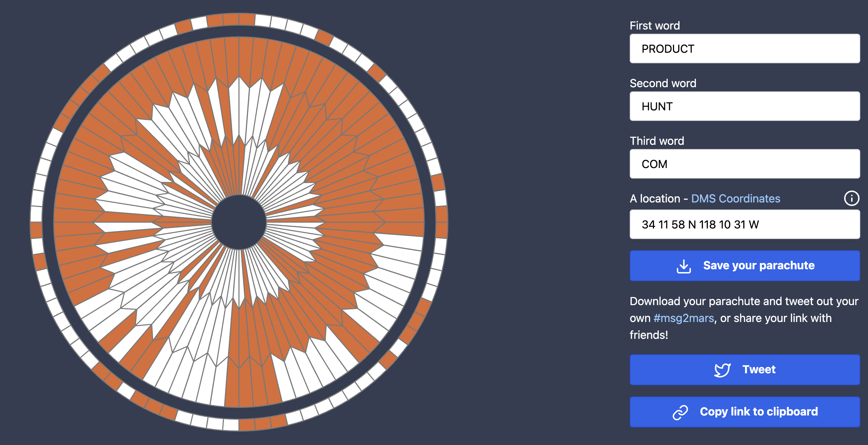The image size is (868, 445).
Task: Click the "First word" label text
Action: point(654,26)
